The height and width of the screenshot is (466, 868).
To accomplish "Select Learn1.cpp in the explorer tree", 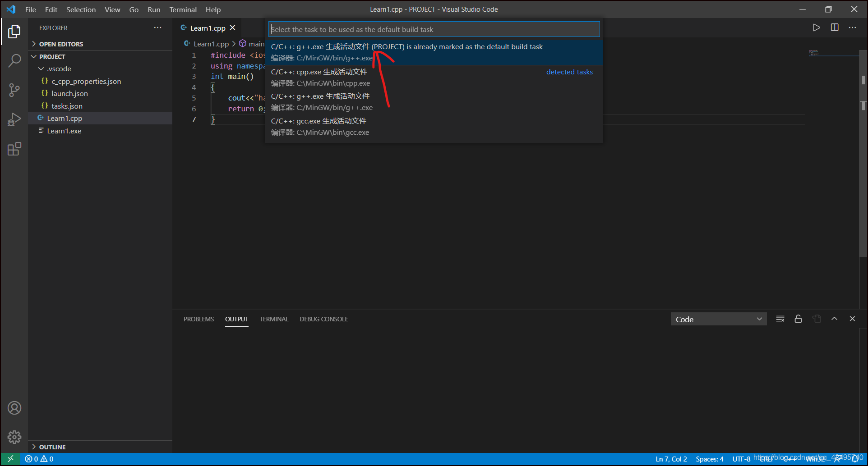I will tap(65, 118).
